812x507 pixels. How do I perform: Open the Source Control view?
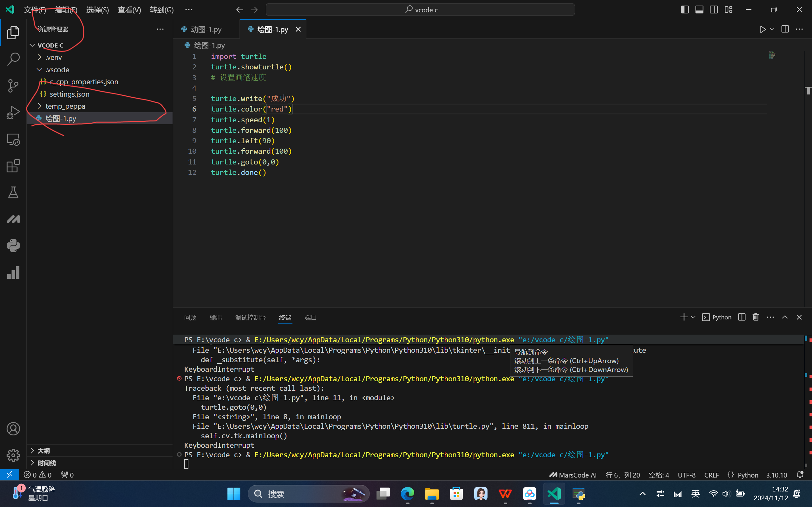(13, 86)
